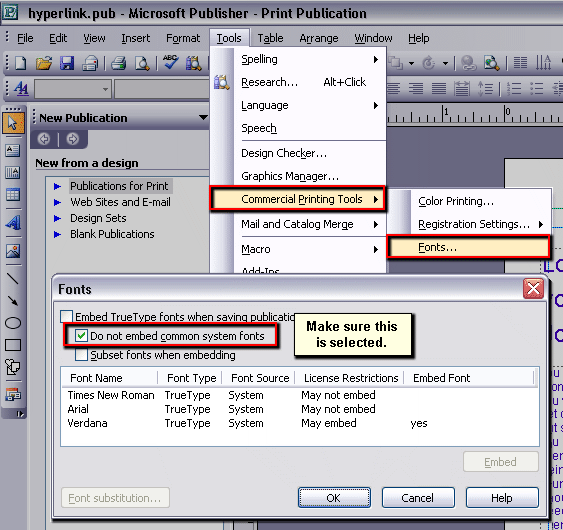
Task: Click the Embed Font column header
Action: tap(469, 378)
